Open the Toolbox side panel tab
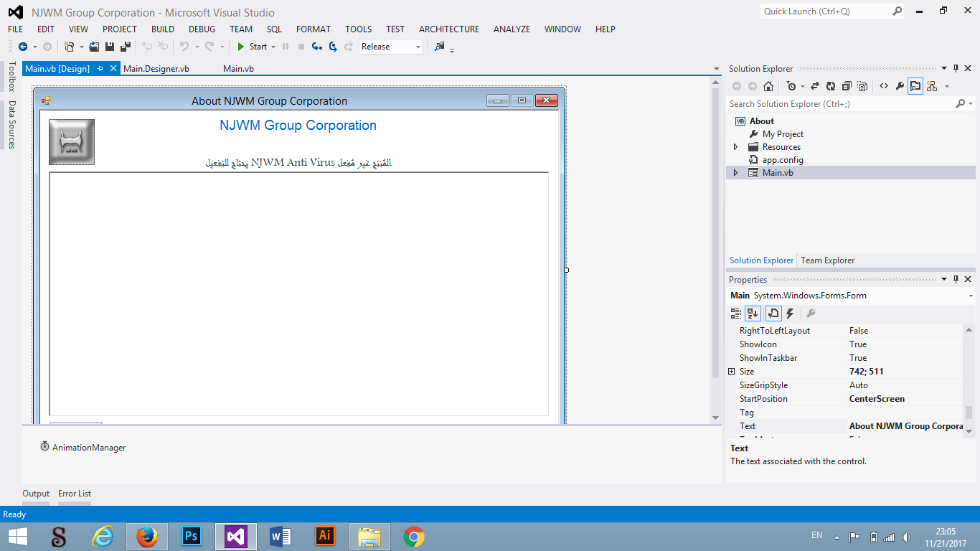Viewport: 980px width, 551px height. (11, 77)
